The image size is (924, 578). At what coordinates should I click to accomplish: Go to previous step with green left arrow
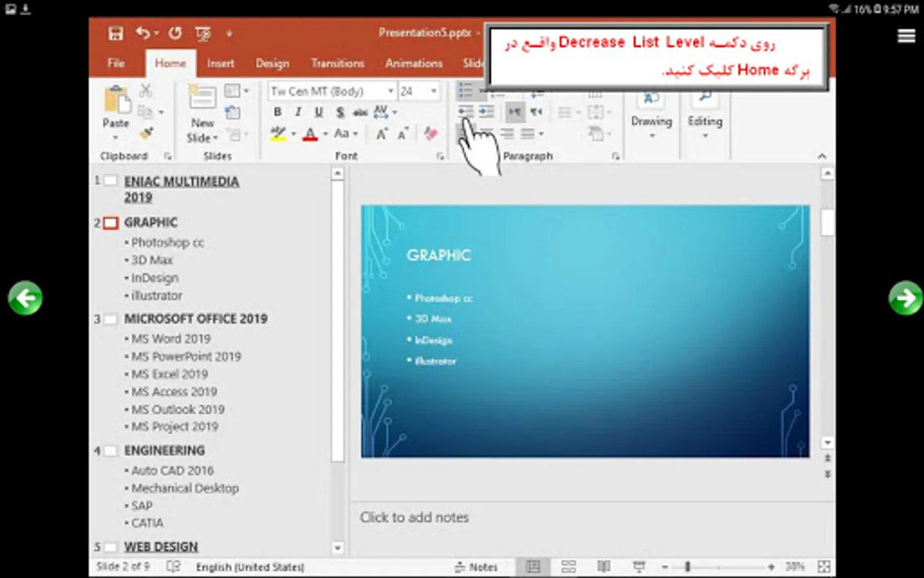click(26, 298)
